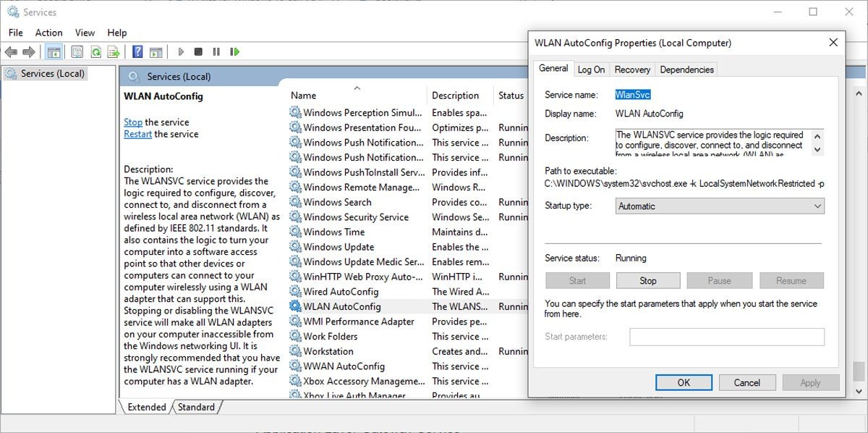This screenshot has width=868, height=433.
Task: Select the first Windows Push Notification... row
Action: (408, 143)
